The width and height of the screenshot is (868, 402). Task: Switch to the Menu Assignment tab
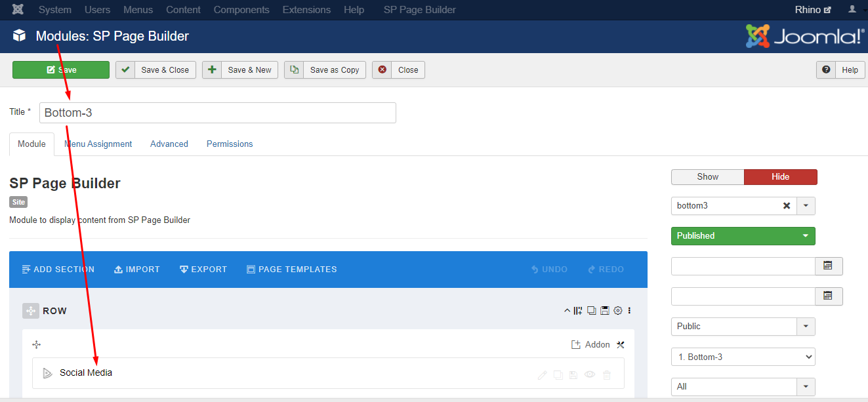coord(98,144)
